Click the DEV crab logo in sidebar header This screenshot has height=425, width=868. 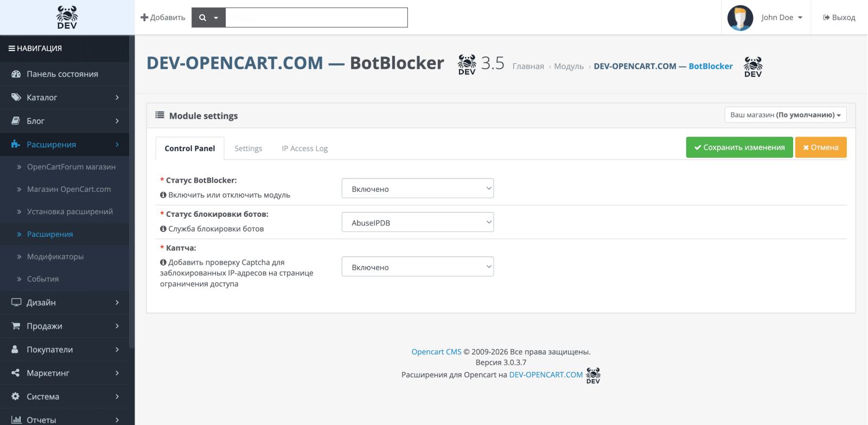[67, 17]
